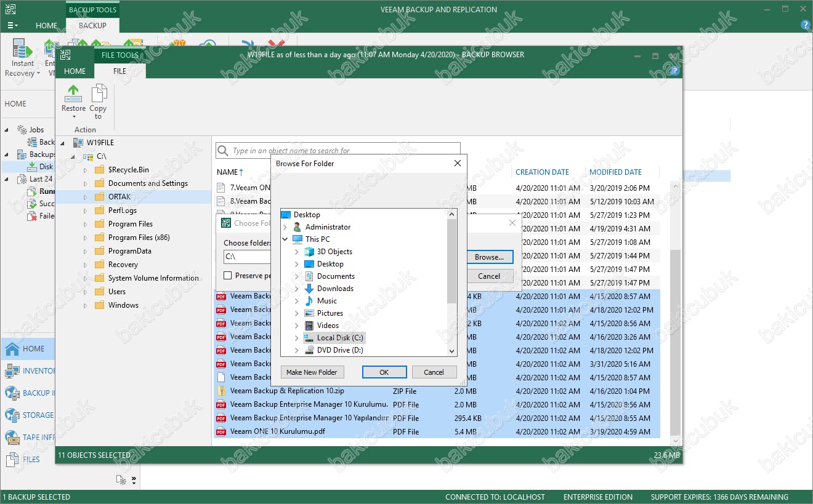Click the Copy to icon in ribbon

coord(99,94)
